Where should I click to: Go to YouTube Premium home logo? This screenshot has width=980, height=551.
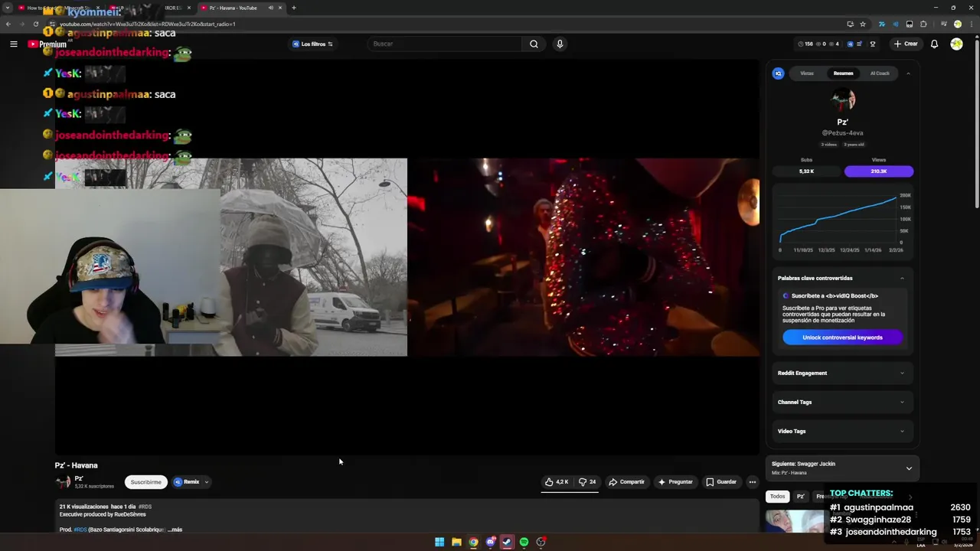[x=47, y=44]
